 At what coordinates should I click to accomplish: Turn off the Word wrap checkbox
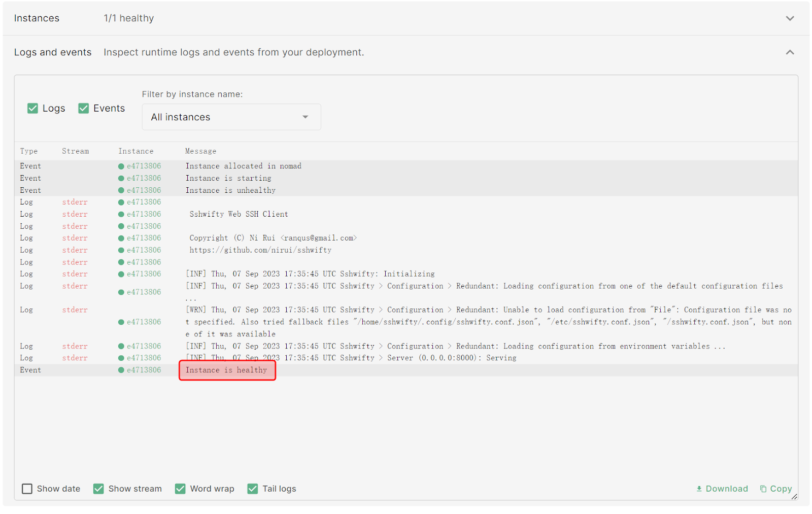pos(180,489)
